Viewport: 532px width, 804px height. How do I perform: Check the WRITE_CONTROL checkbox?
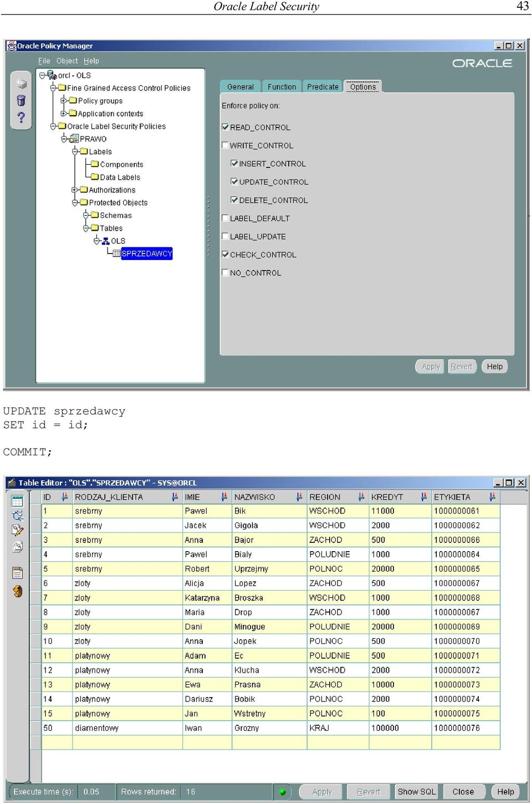click(225, 145)
